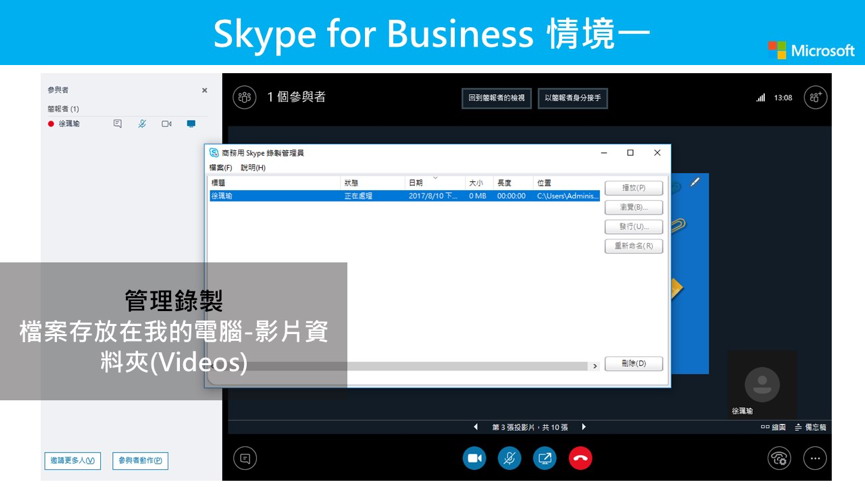Click participant's screen sharing icon in roster
Image resolution: width=865 pixels, height=487 pixels.
pyautogui.click(x=191, y=124)
